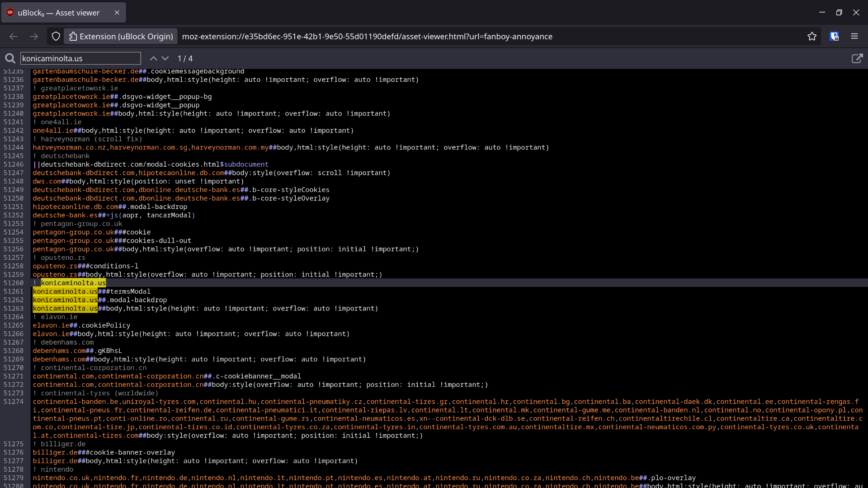
Task: Click the highlighted konicaminolta.us match on line 51260
Action: tap(73, 283)
